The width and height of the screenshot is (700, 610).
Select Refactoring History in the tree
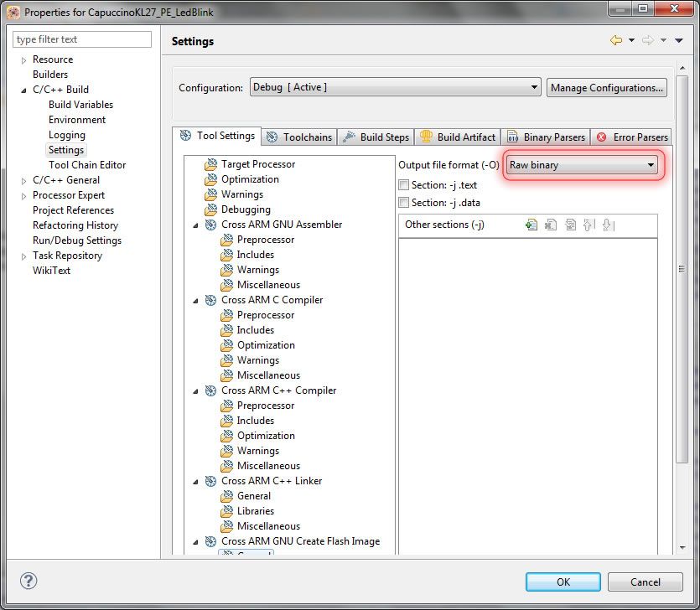75,225
